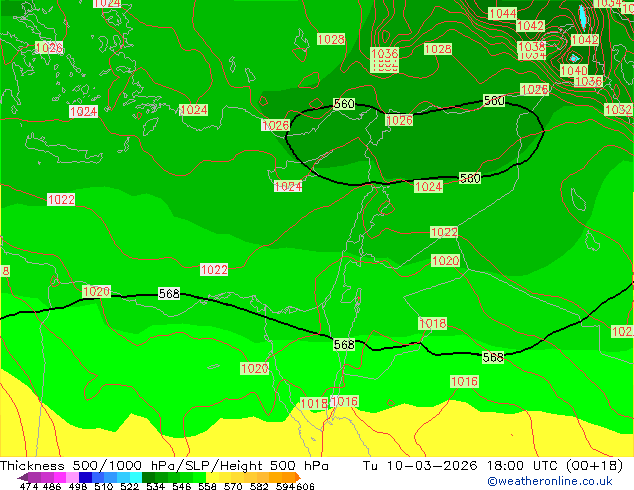Viewport: 634px width, 490px height.
Task: Click the chart title 'Thickness 500/1000 hPa/SLP/Height 500 hPa'
Action: (x=164, y=466)
